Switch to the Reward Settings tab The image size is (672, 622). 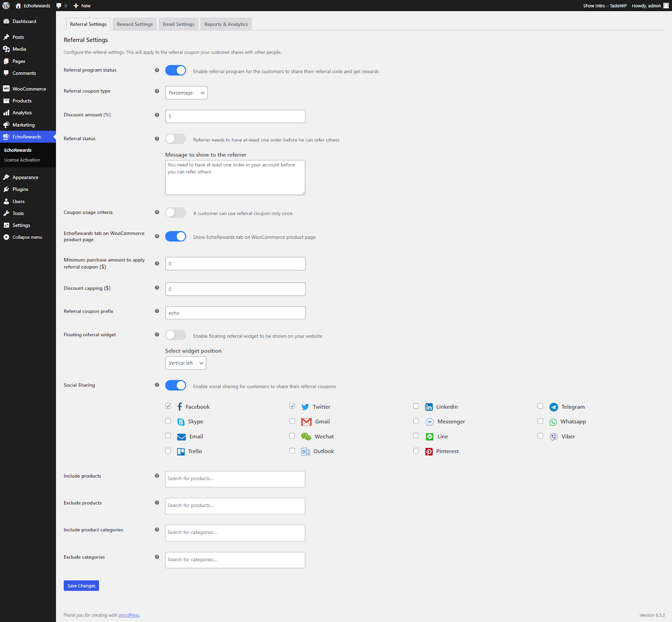(134, 24)
